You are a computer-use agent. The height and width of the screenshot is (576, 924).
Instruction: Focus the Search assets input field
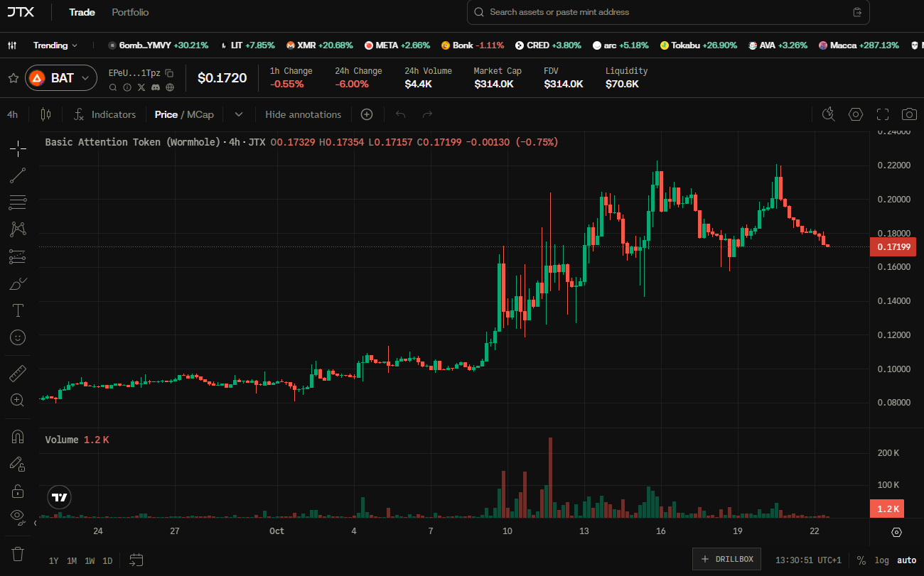tap(668, 12)
